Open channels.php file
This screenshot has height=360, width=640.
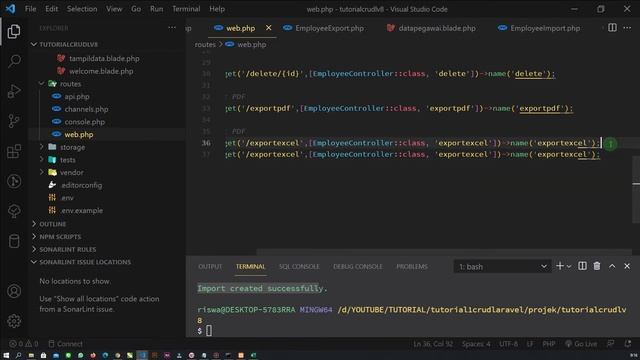[86, 109]
